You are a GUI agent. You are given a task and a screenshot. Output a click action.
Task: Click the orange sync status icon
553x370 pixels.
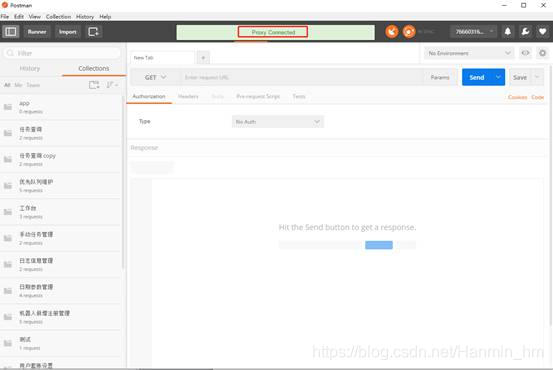[x=409, y=32]
